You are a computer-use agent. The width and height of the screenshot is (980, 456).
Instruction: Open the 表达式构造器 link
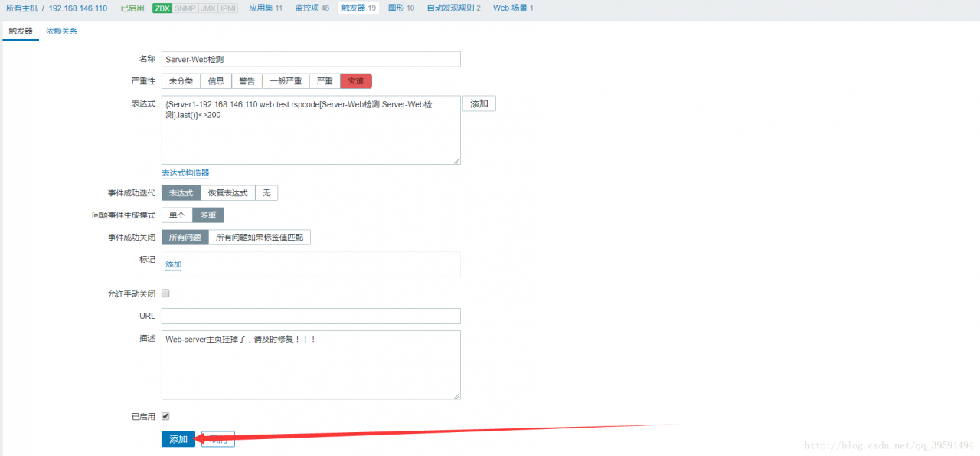[x=187, y=173]
